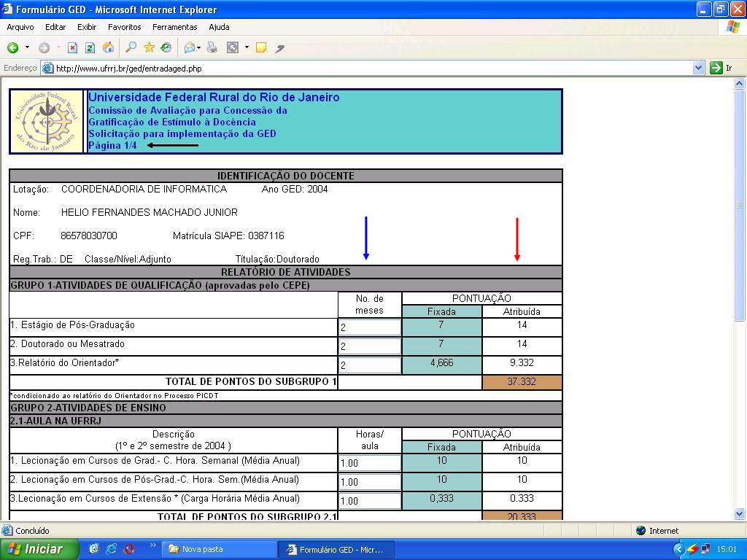Click the lightning bolt tray icon

tap(692, 549)
